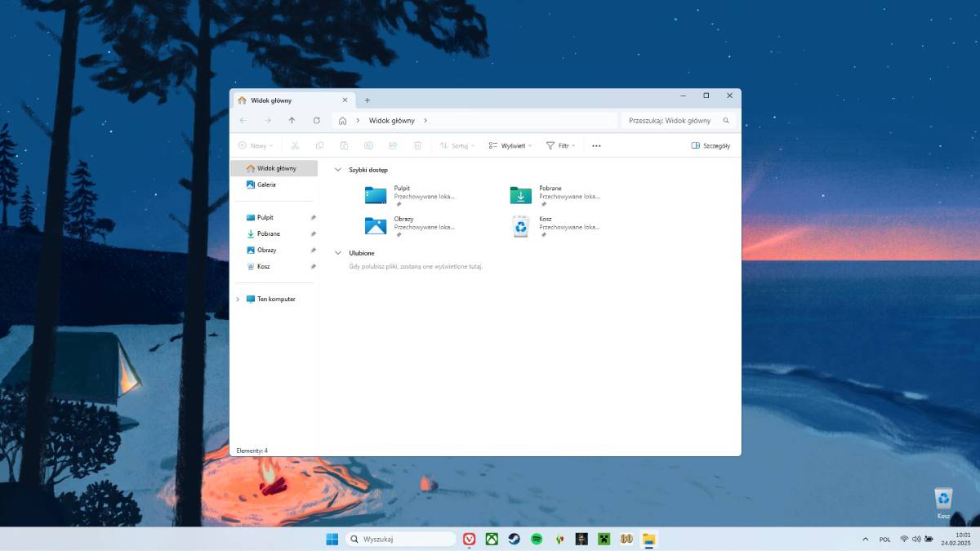Collapse the Szybki dostęp section
The height and width of the screenshot is (551, 980).
(x=338, y=170)
